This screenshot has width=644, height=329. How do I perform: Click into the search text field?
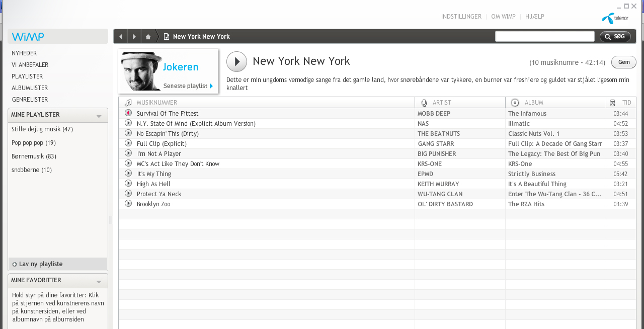pyautogui.click(x=544, y=37)
